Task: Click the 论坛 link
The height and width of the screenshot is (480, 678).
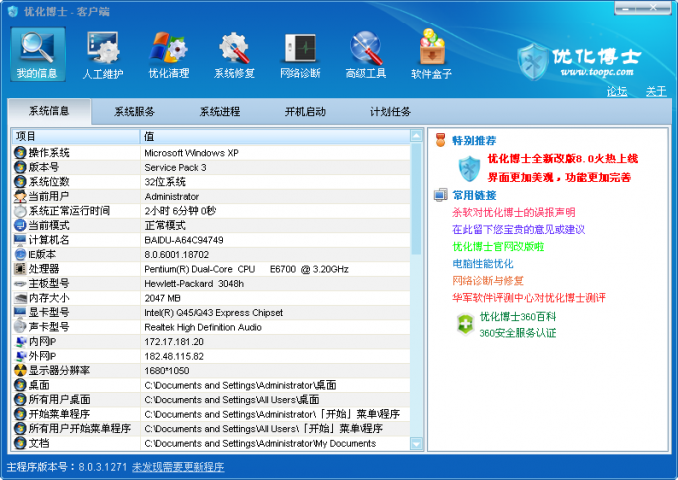Action: click(617, 91)
